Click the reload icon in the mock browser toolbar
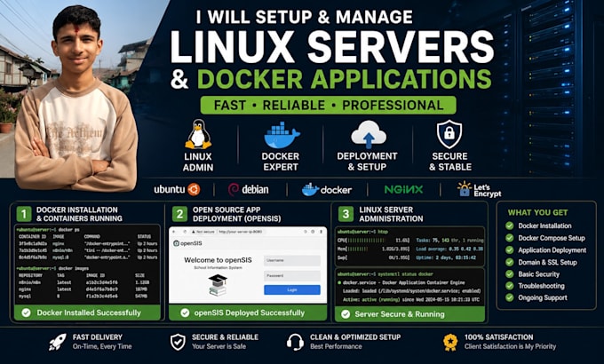Screen dimensions: 604x364 185,232
